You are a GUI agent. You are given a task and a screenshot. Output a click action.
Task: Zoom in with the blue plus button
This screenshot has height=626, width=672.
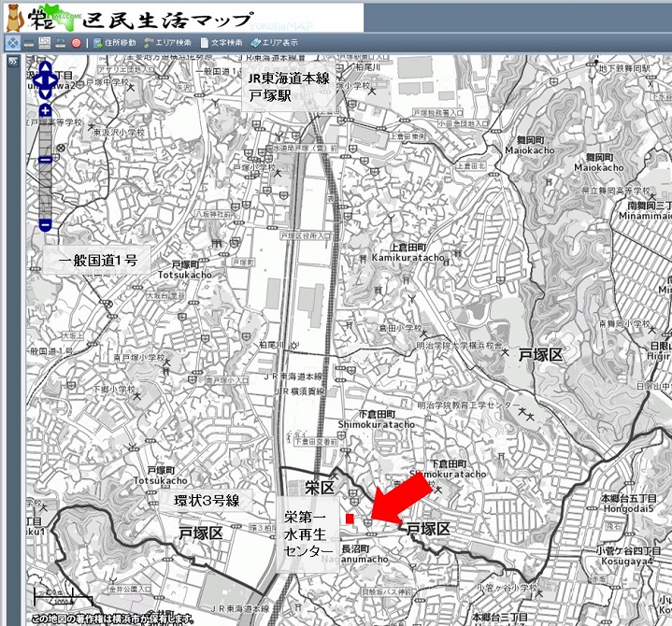[46, 111]
